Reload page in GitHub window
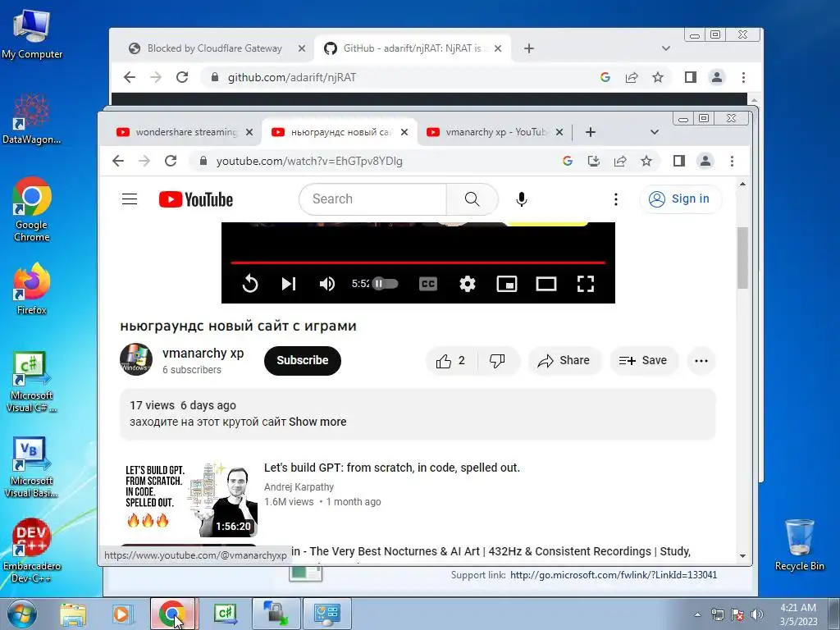Screen dimensions: 840x630 [182, 77]
